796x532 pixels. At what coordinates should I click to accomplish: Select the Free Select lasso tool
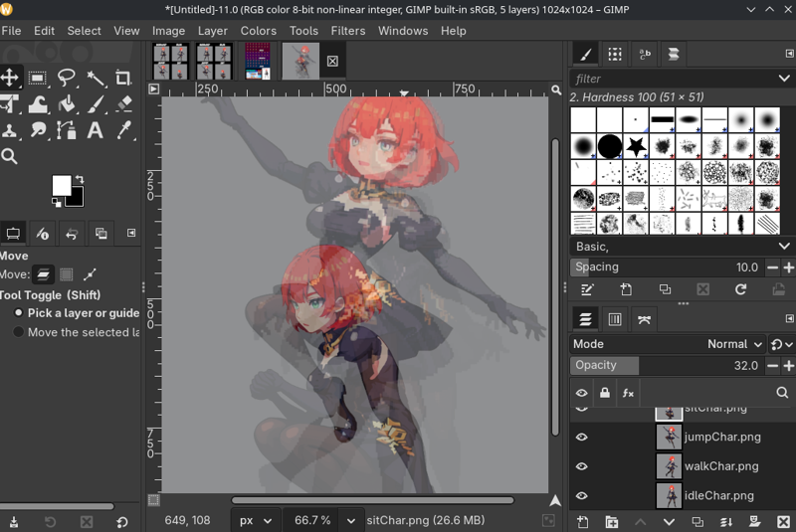click(x=66, y=78)
